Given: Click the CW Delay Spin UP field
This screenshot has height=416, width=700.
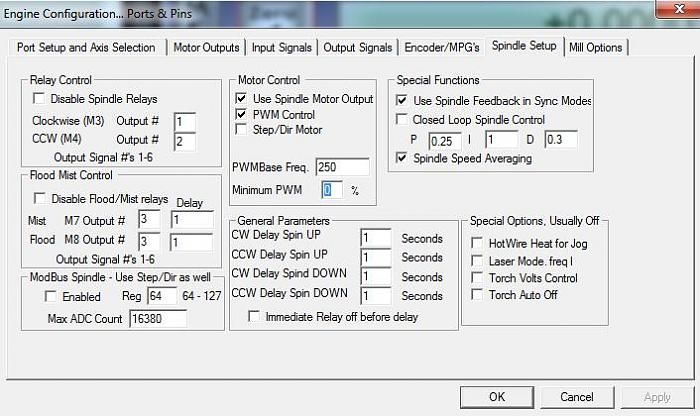Looking at the screenshot, I should click(x=376, y=238).
